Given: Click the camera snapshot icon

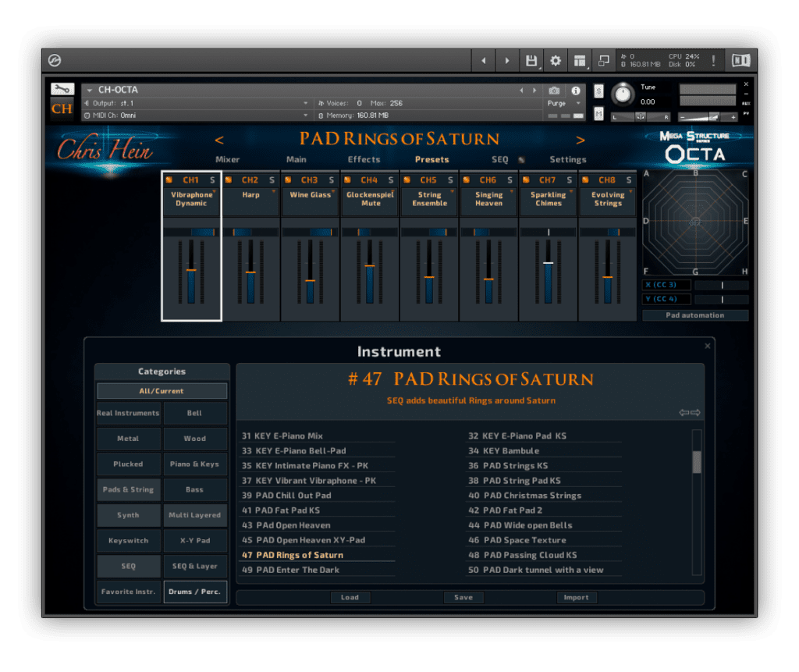Looking at the screenshot, I should [x=555, y=91].
